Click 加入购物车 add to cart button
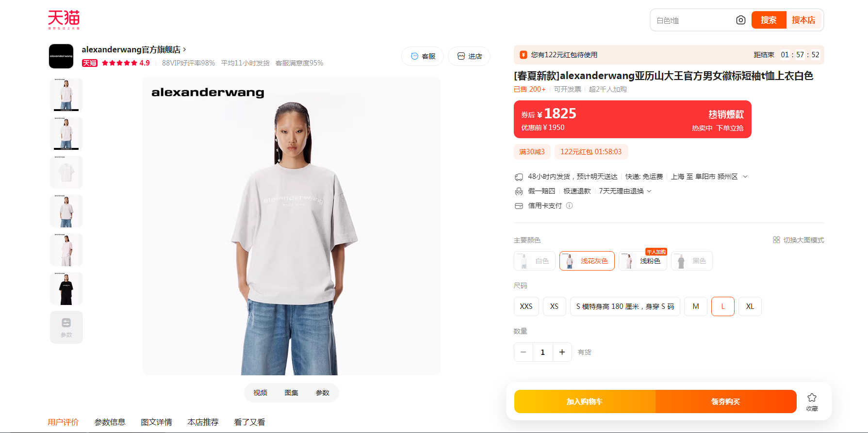868x433 pixels. coord(585,401)
